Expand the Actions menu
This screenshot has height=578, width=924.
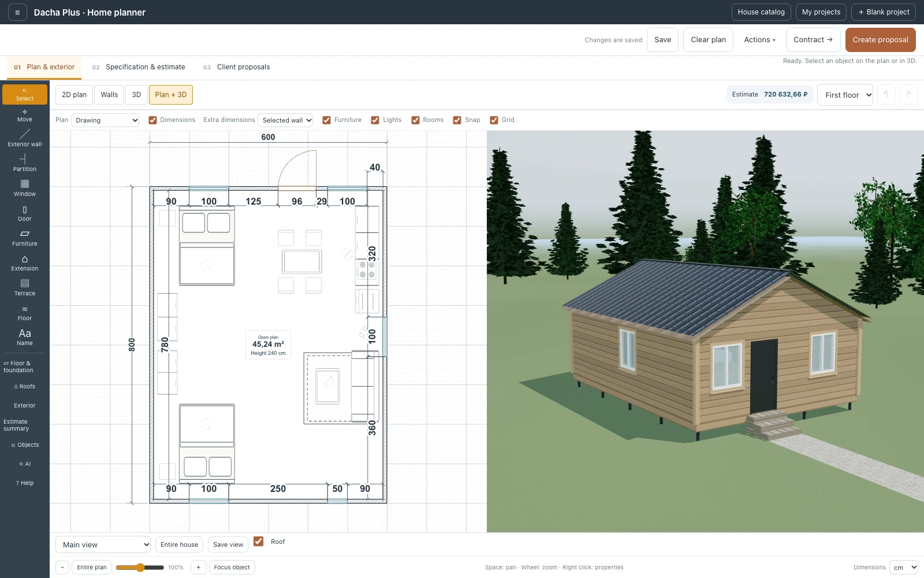[759, 40]
